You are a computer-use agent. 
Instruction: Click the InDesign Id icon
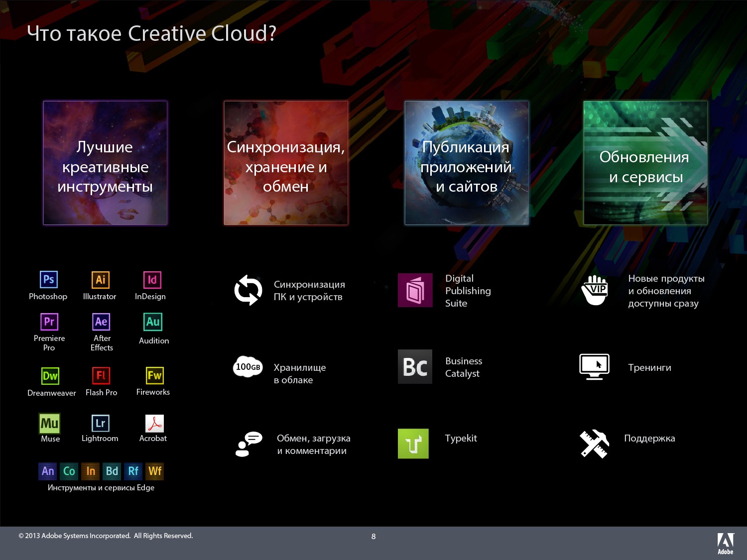point(152,279)
